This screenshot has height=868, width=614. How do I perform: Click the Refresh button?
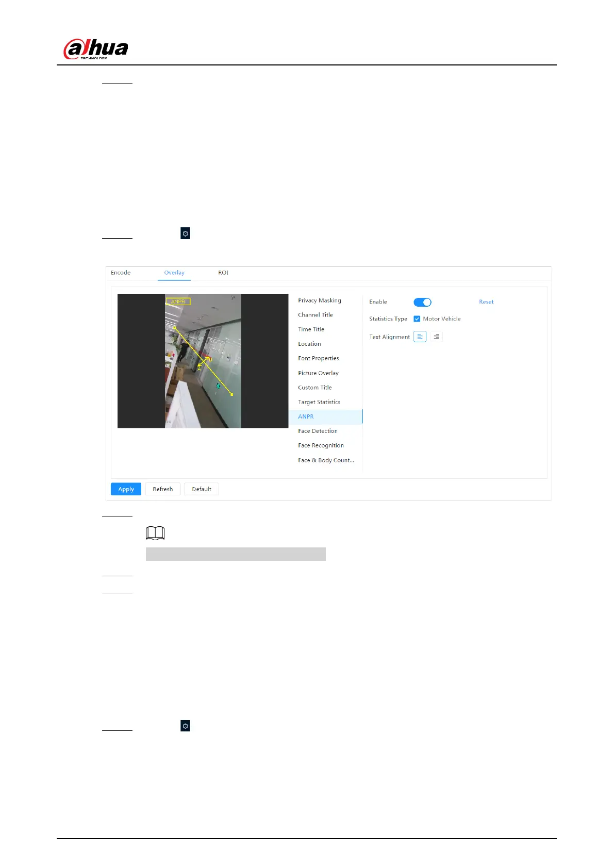(162, 489)
